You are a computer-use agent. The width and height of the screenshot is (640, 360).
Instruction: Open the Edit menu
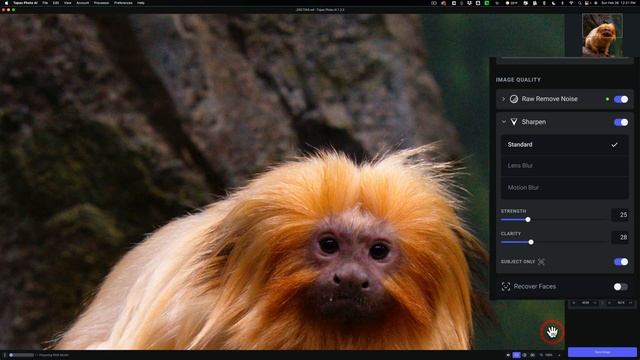point(56,3)
